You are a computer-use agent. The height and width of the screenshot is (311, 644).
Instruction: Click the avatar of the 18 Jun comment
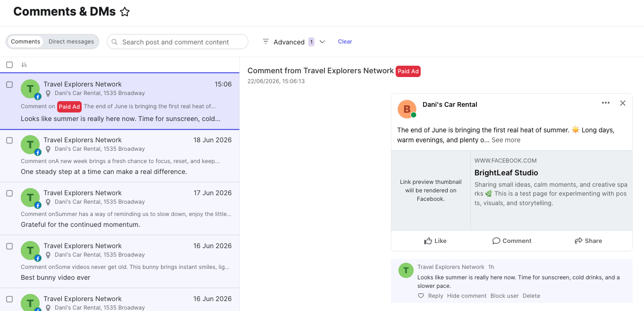tap(31, 145)
